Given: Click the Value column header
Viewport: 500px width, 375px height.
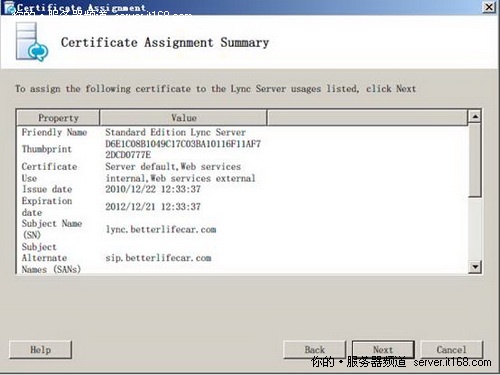Looking at the screenshot, I should click(184, 118).
